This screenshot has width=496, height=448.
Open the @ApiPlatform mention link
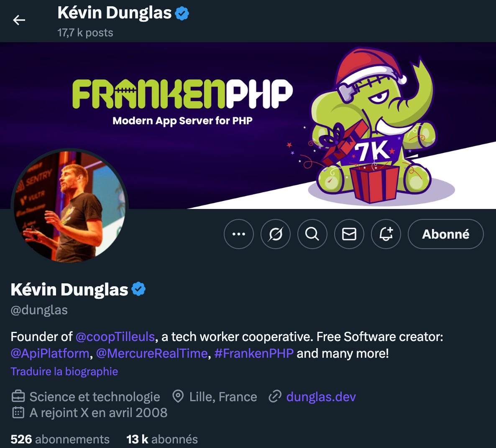coord(50,354)
